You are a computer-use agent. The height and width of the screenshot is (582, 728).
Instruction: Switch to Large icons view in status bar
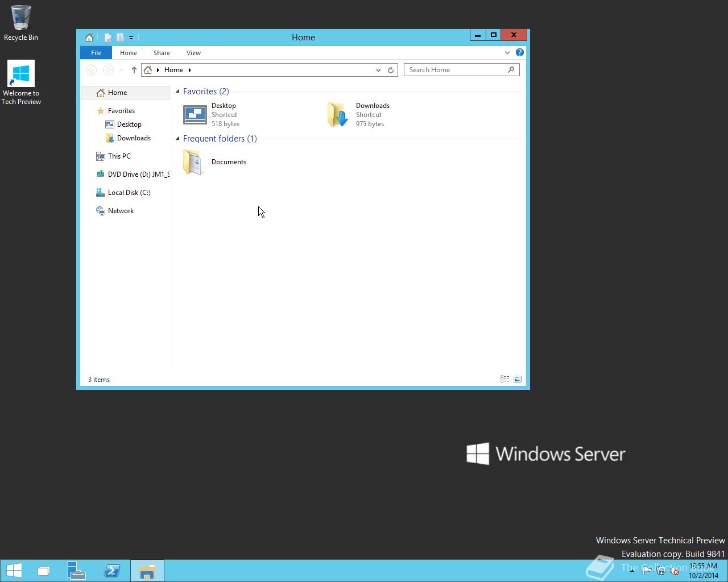click(x=518, y=379)
